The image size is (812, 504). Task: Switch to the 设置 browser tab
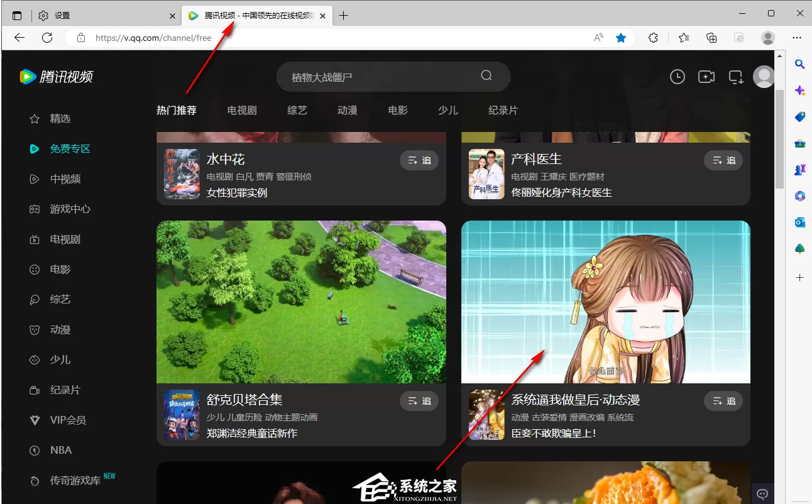tap(106, 15)
